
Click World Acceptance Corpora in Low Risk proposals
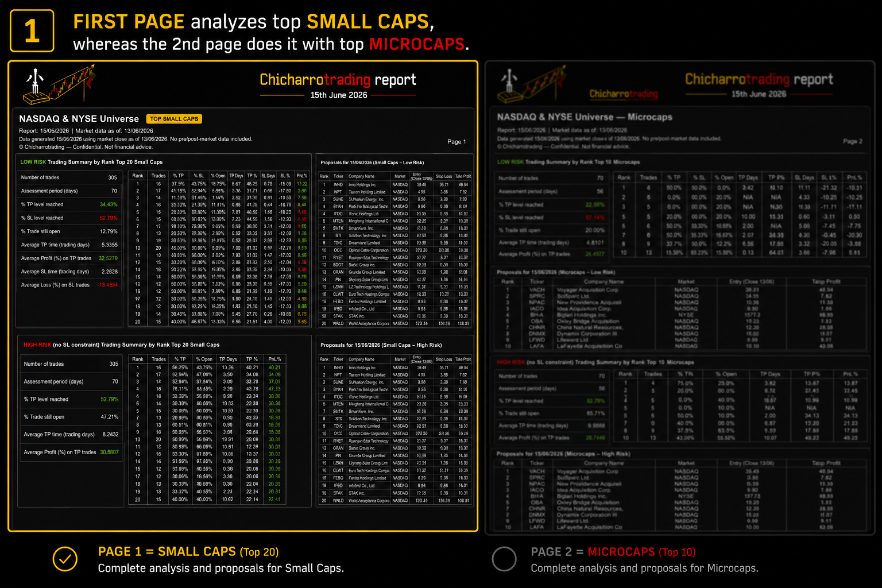coord(369,323)
